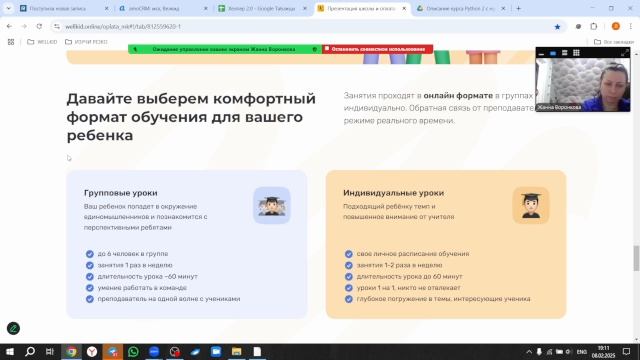Go back to the previous page
This screenshot has width=640, height=360.
[x=9, y=27]
